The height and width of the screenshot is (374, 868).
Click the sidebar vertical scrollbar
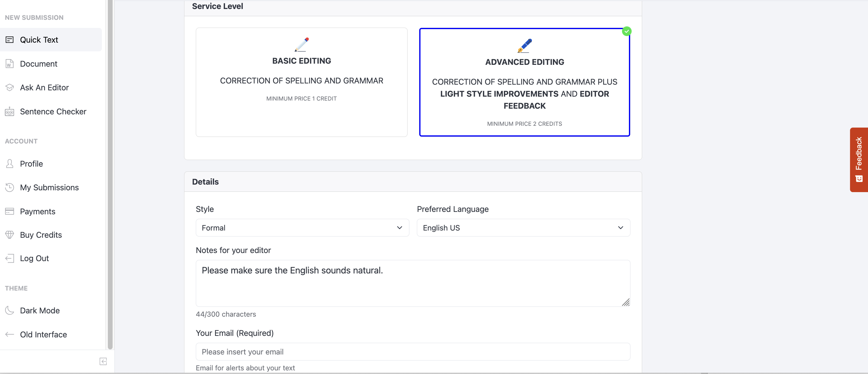point(110,175)
